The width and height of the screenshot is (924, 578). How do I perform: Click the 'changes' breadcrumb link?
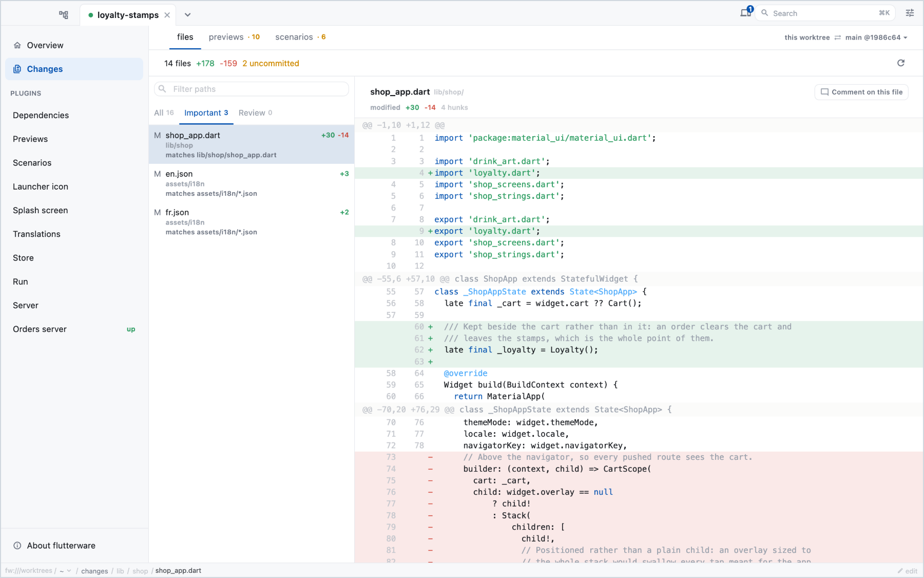point(94,571)
